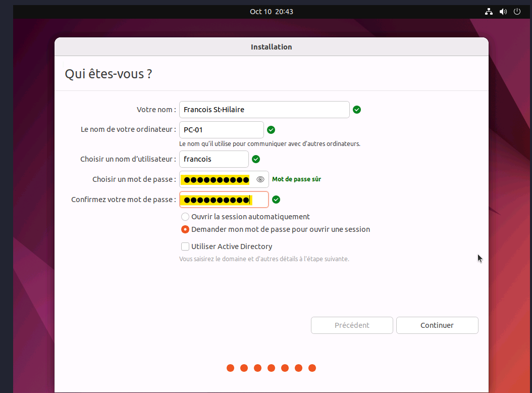Click green checkmark beside computer name field
This screenshot has height=393, width=532.
click(x=271, y=130)
